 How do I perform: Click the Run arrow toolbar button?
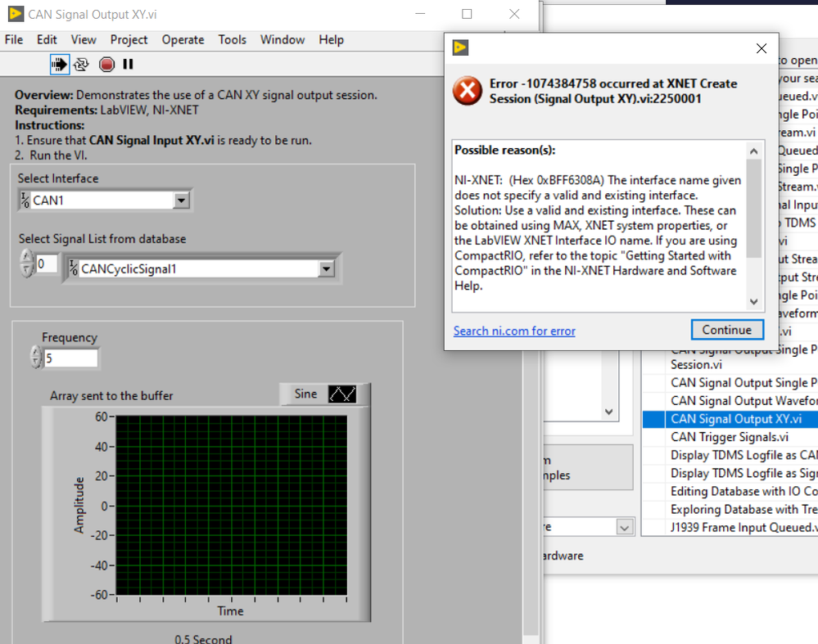pyautogui.click(x=60, y=64)
